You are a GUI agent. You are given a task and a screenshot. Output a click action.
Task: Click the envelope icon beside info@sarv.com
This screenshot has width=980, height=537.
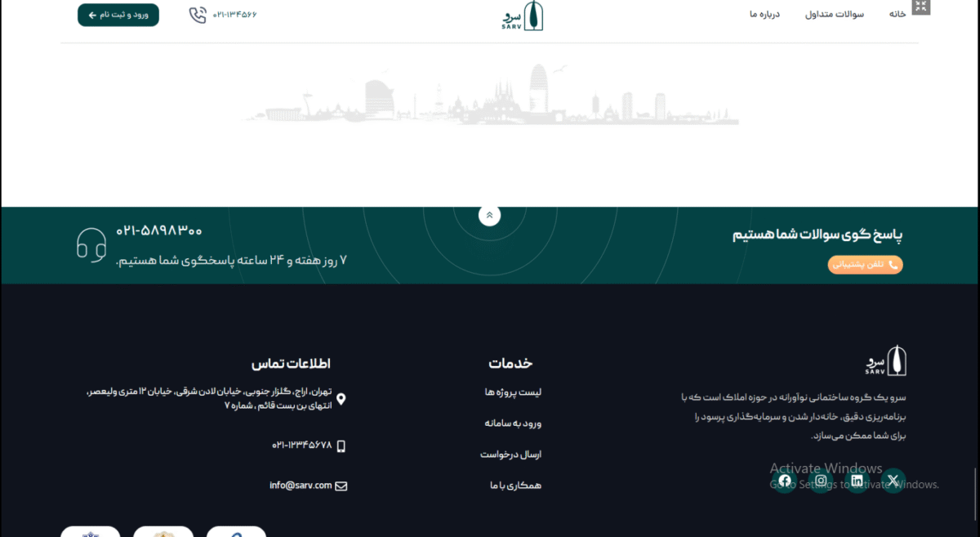point(341,486)
